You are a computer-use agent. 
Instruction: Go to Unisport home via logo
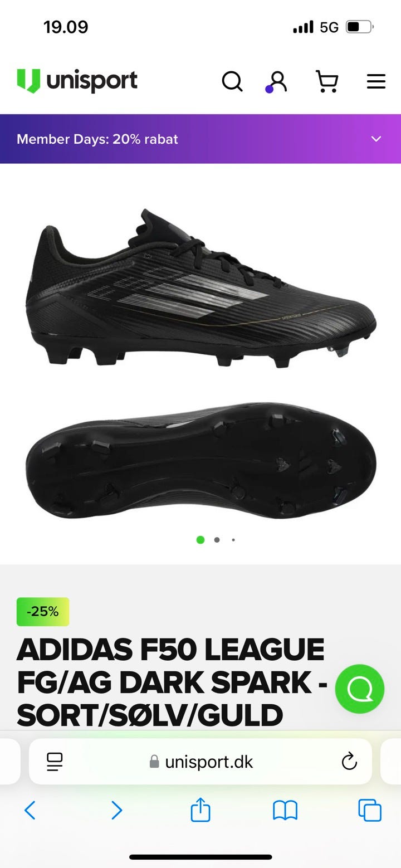[x=77, y=81]
